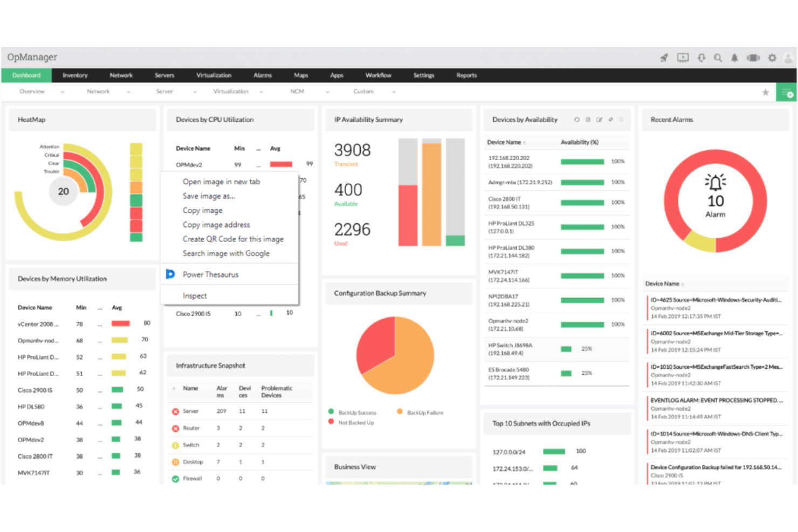Open the Workflow section

tap(378, 75)
